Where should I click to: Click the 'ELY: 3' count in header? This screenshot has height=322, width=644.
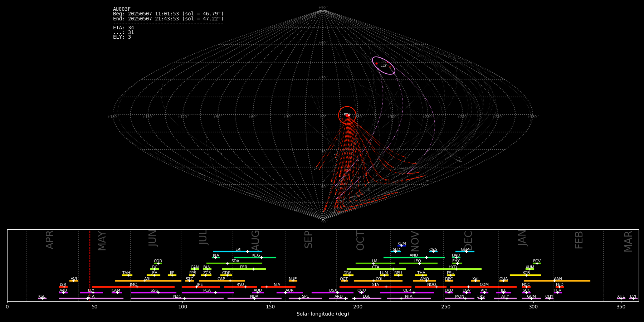(122, 37)
